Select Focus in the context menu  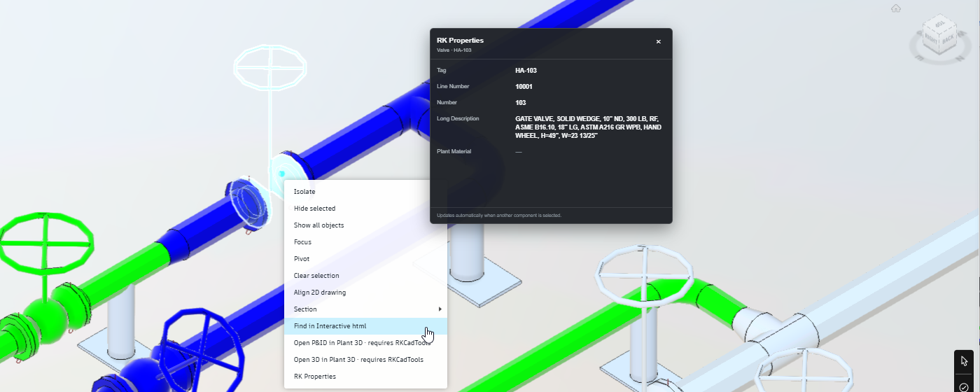point(365,242)
